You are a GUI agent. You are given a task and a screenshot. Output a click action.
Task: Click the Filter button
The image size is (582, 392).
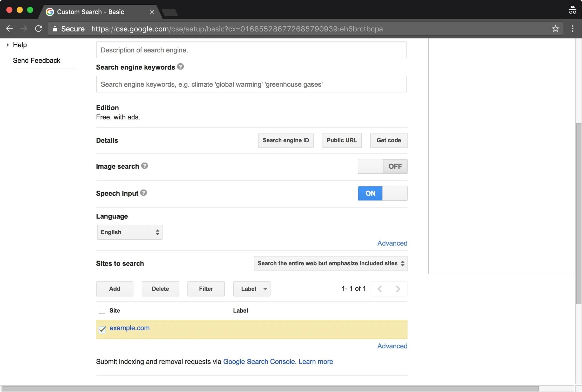pos(206,289)
